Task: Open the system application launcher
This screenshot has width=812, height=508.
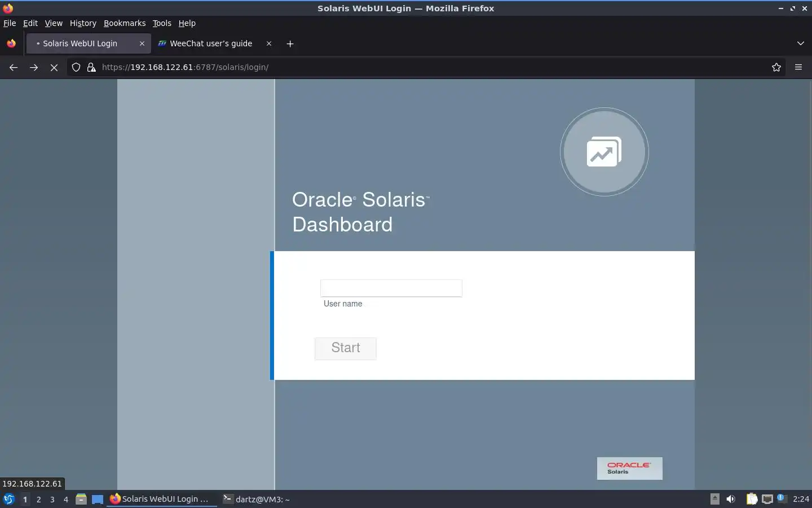Action: pyautogui.click(x=9, y=499)
